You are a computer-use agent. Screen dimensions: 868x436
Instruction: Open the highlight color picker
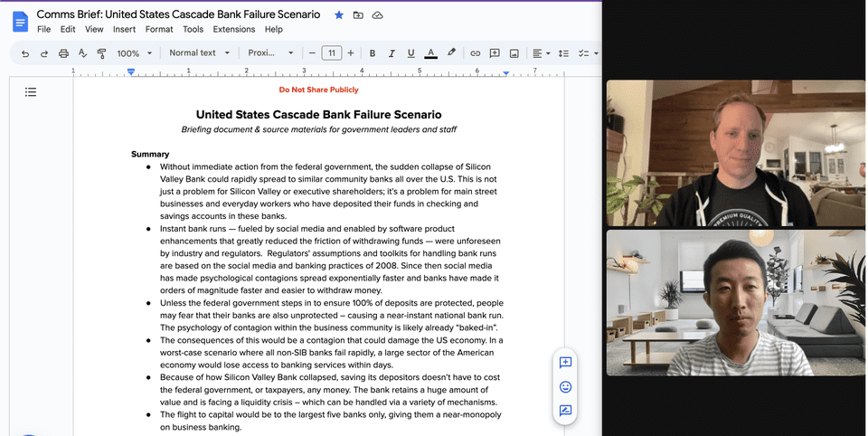[x=451, y=52]
